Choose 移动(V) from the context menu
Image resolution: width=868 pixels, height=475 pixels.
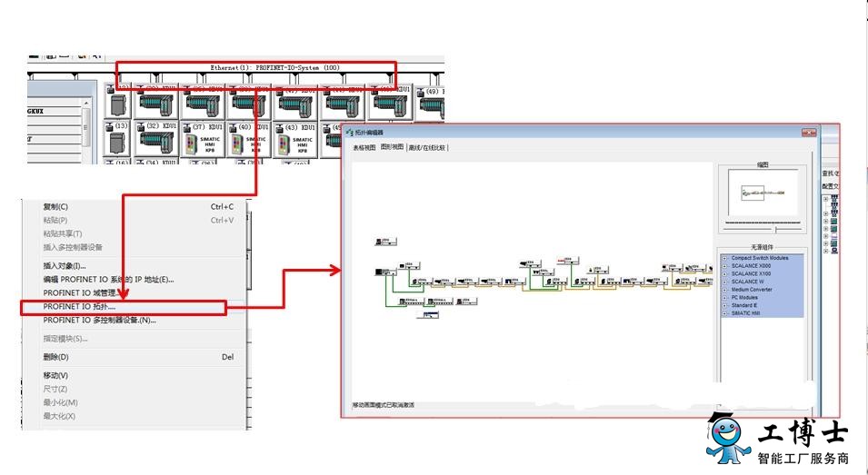coord(55,375)
